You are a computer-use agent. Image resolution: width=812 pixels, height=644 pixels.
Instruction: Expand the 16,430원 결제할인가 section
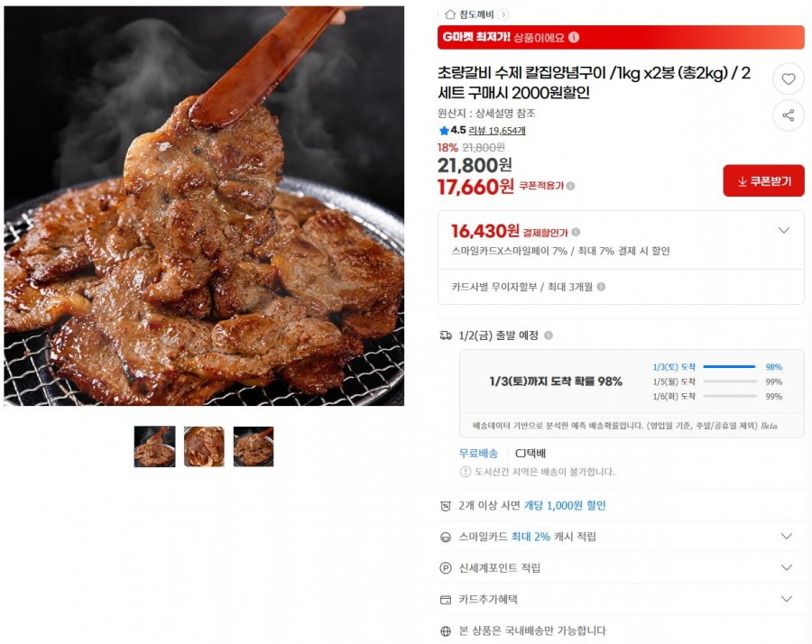(x=784, y=230)
